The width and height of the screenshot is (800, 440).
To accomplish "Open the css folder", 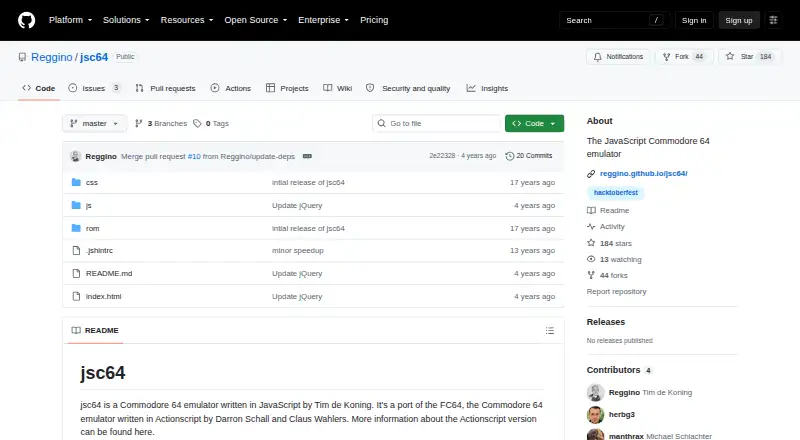I will 92,183.
